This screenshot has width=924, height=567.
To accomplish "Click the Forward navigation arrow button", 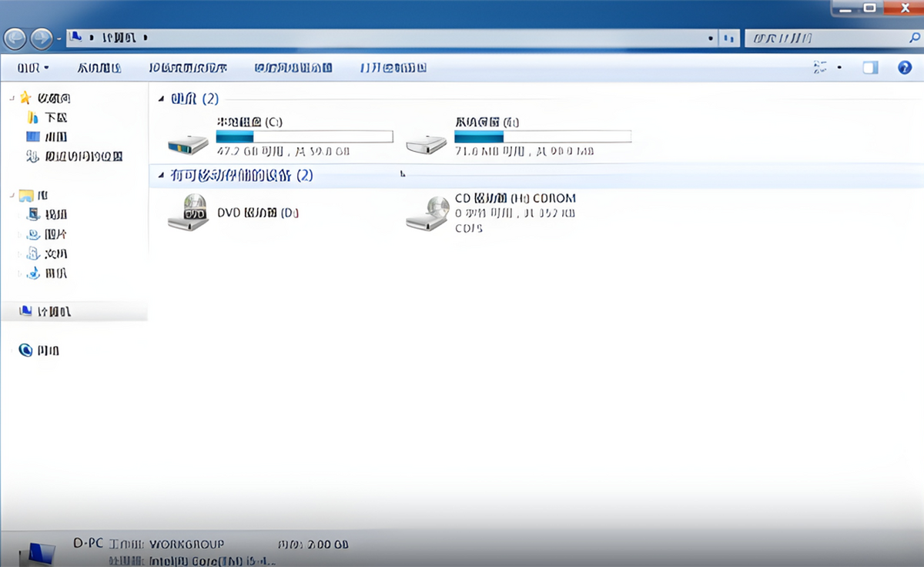I will (x=42, y=38).
